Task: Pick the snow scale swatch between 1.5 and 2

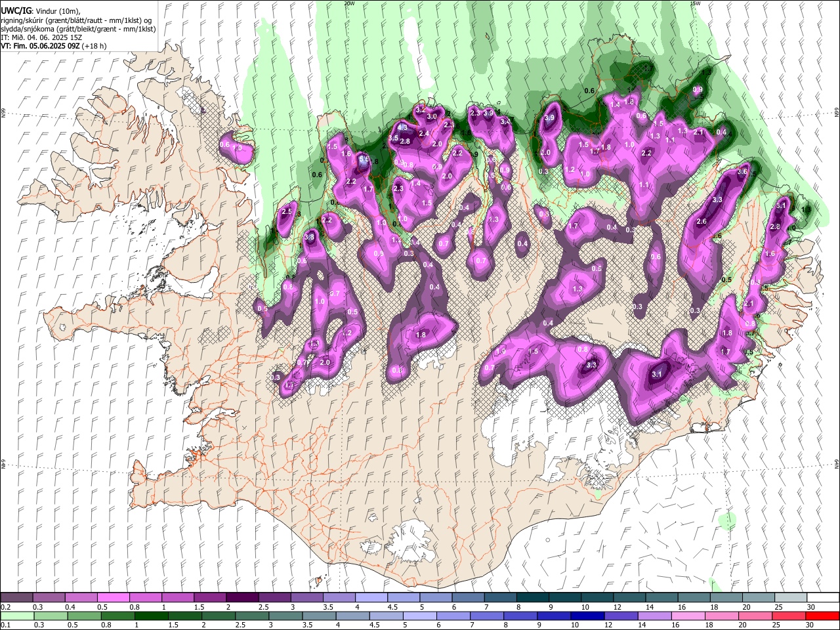Action: [210, 598]
